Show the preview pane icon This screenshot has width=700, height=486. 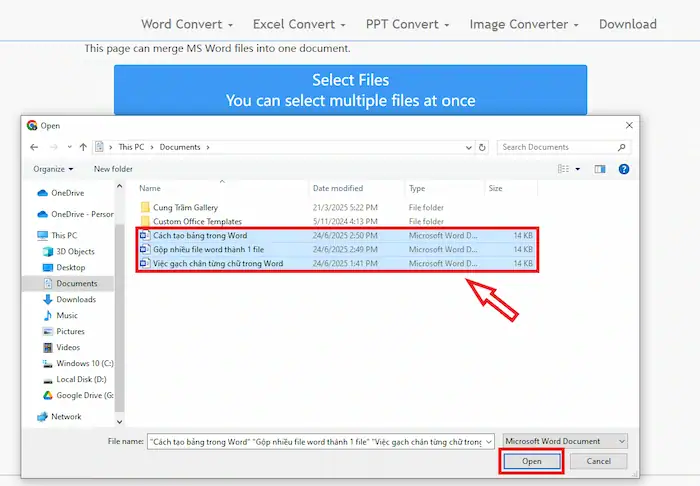[x=600, y=169]
